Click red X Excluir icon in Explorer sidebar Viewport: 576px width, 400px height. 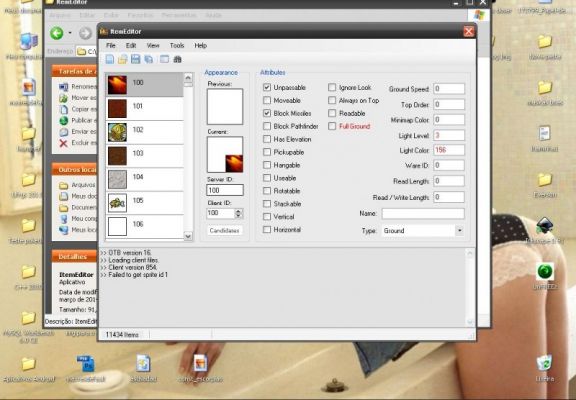pyautogui.click(x=64, y=143)
